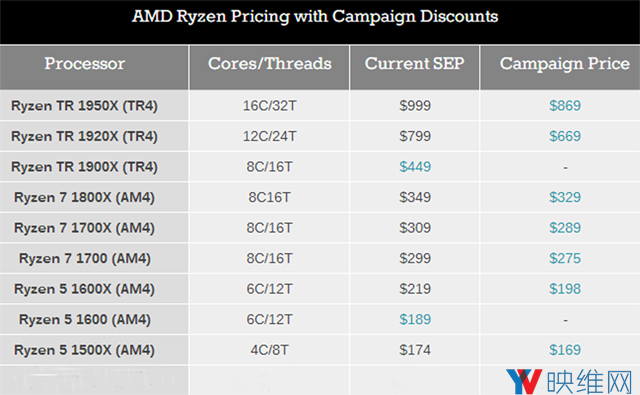Select the Ryzen 7 1700X (AM4) cell
The height and width of the screenshot is (395, 640).
(x=84, y=228)
